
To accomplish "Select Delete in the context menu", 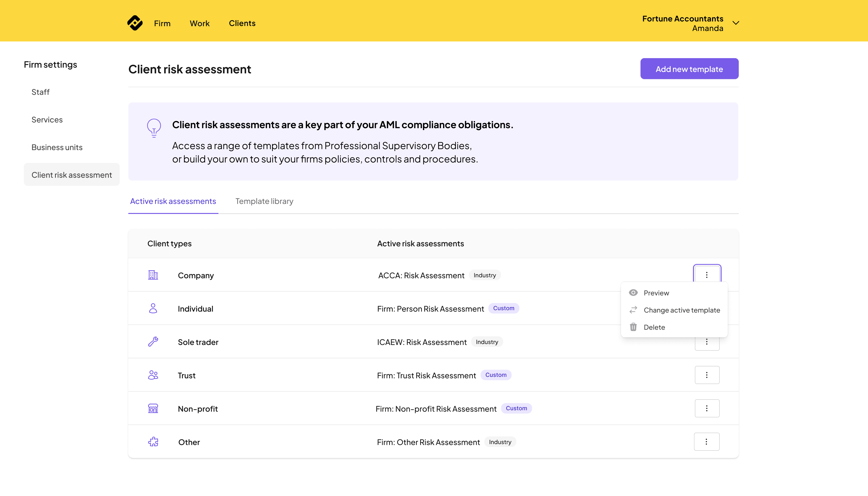I will (654, 327).
